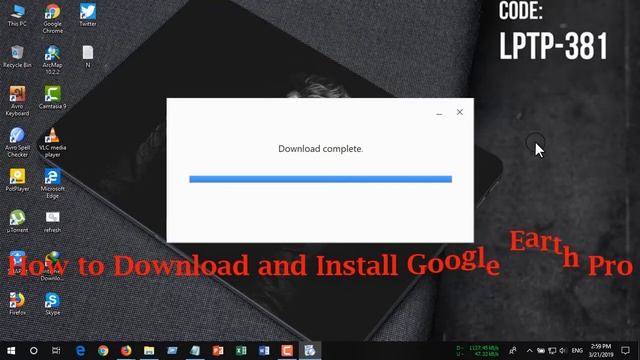Launch Camtasia 9 desktop shortcut
The width and height of the screenshot is (640, 360).
53,98
